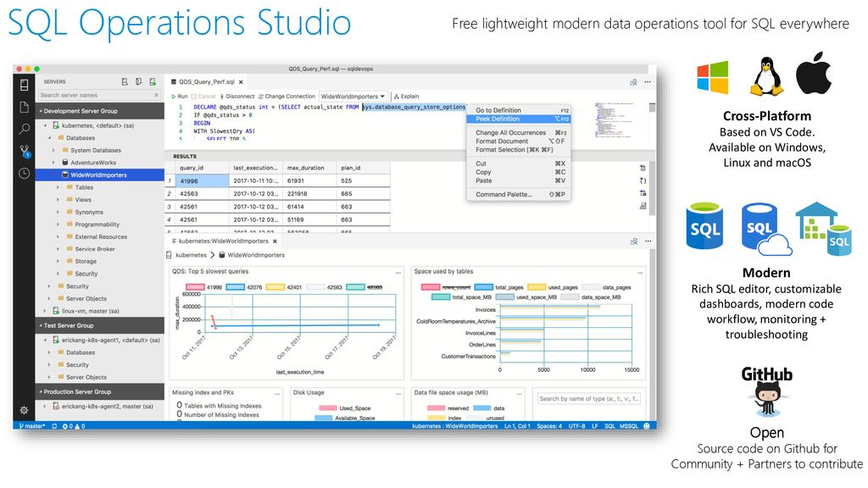Select erickang-k8s-agent2, master (sa) server
868x488 pixels.
point(107,406)
